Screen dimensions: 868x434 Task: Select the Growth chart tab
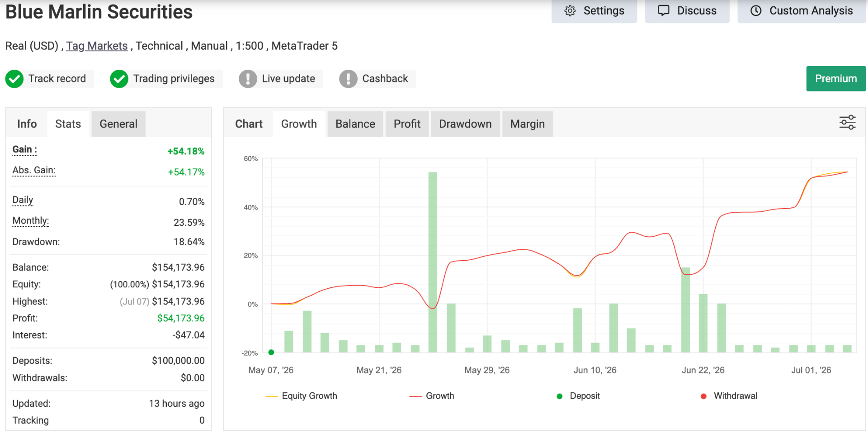tap(299, 124)
